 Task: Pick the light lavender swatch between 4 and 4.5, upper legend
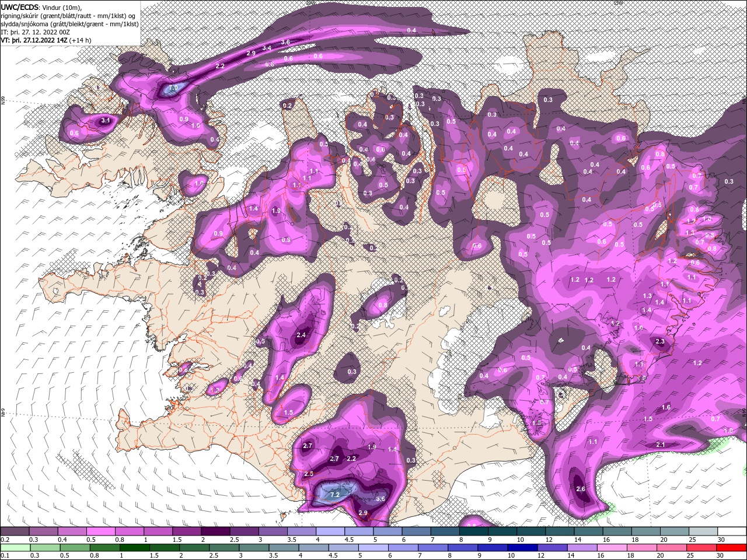[x=330, y=531]
